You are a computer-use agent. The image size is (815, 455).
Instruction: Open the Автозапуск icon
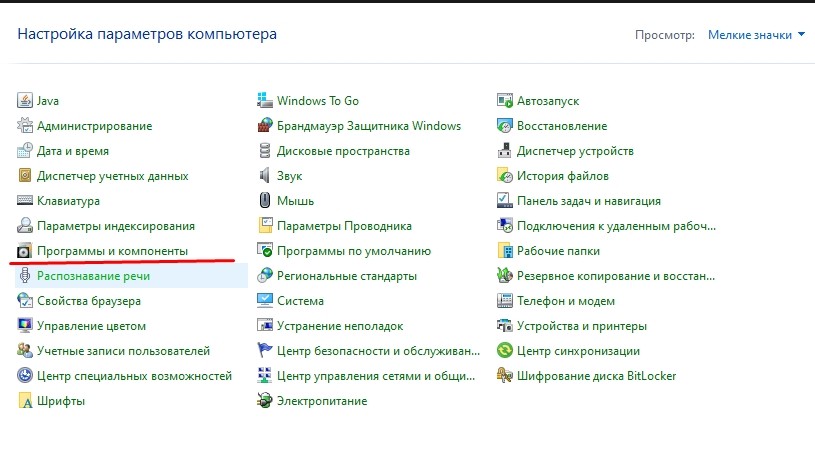(505, 101)
